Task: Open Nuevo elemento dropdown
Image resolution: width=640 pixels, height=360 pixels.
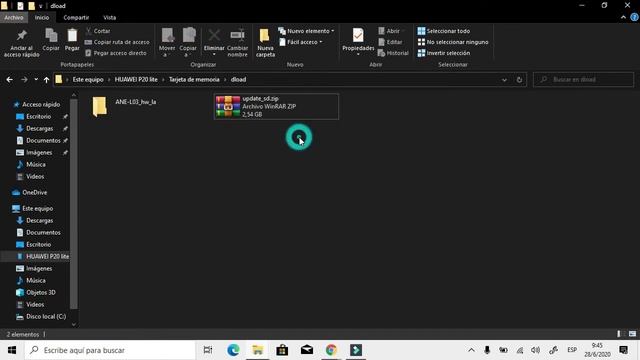Action: click(x=306, y=31)
